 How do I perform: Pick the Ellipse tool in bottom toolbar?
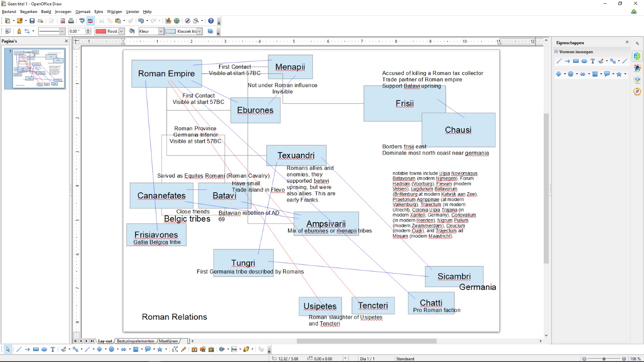pyautogui.click(x=44, y=349)
